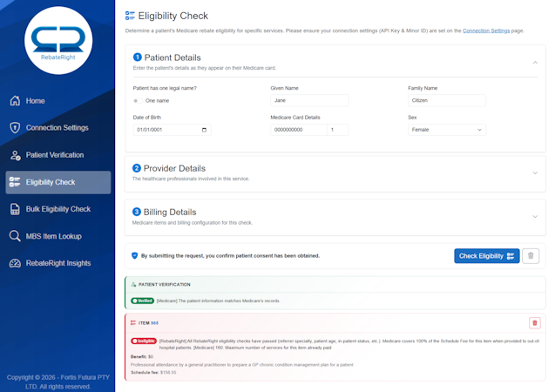Open Connection Settings in the sidebar

[x=58, y=128]
